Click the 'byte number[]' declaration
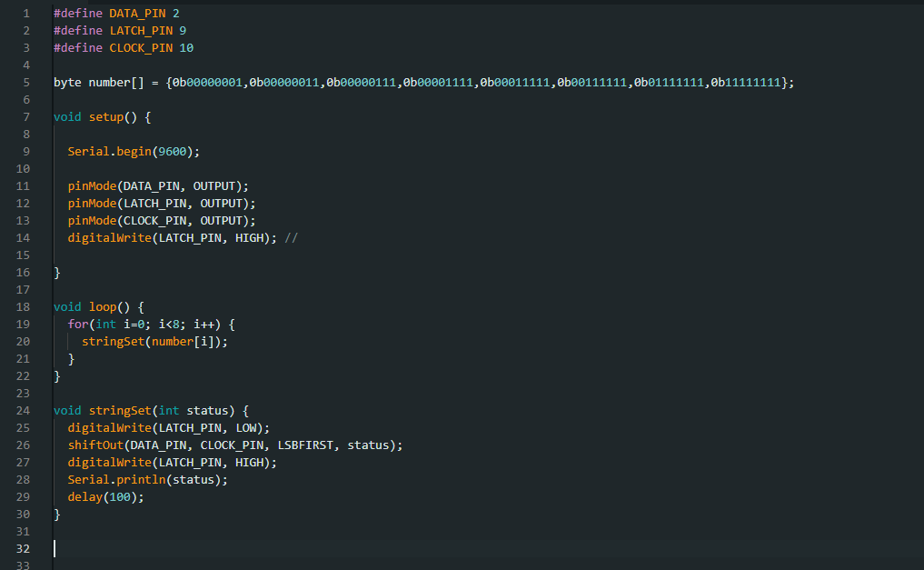924x570 pixels. pyautogui.click(x=98, y=83)
